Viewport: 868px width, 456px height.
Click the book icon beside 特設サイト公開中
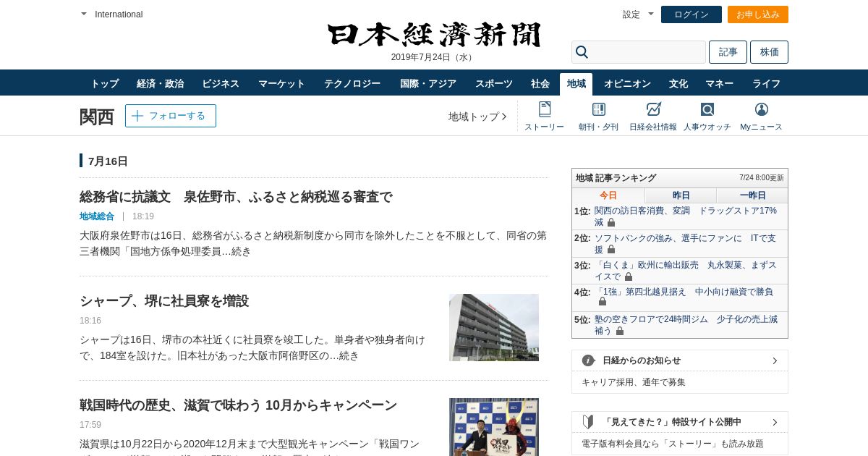tap(588, 422)
